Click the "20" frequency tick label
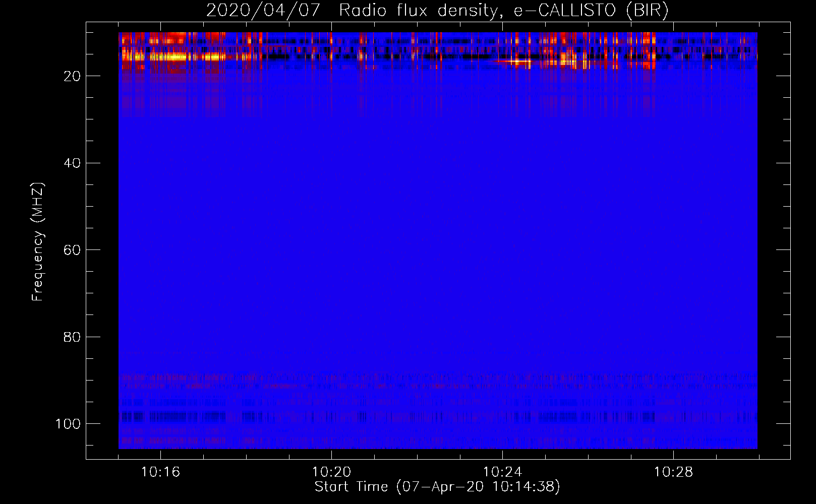The width and height of the screenshot is (816, 504). [x=72, y=76]
